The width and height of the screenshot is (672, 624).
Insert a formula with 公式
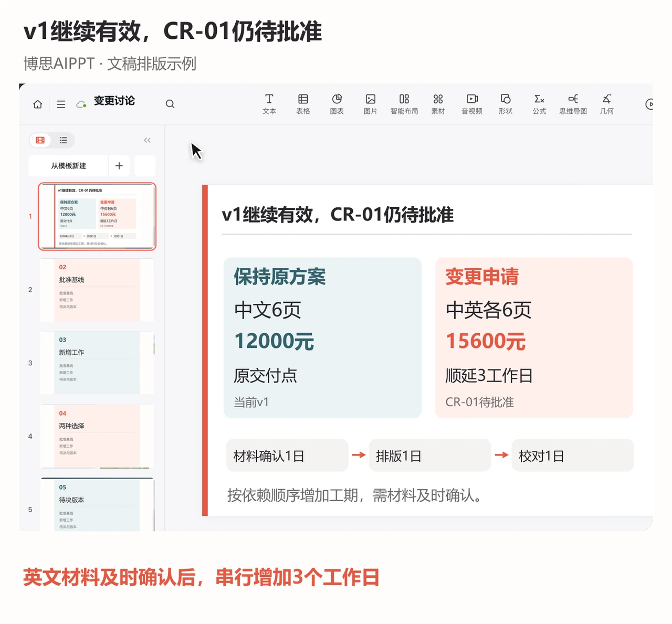(x=539, y=104)
